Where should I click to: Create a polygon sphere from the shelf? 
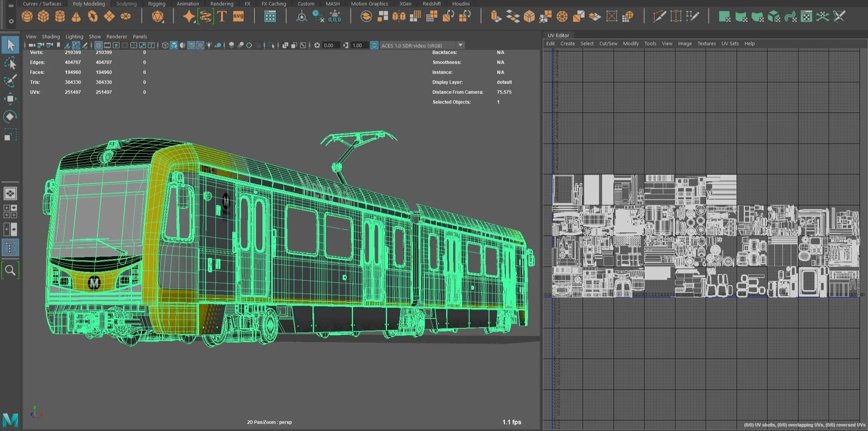pos(27,16)
